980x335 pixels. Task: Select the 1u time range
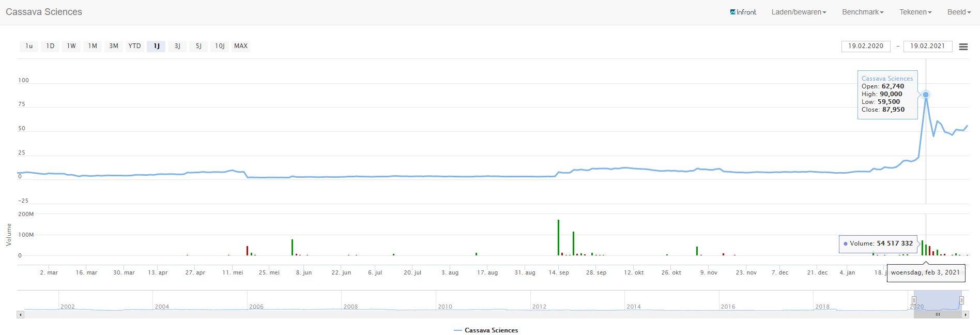pos(29,46)
